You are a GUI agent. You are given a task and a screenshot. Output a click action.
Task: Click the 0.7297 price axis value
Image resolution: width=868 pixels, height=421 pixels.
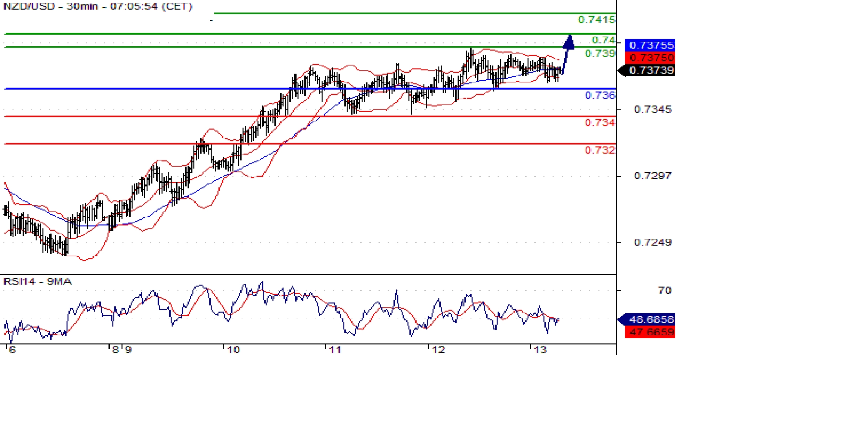pyautogui.click(x=652, y=176)
